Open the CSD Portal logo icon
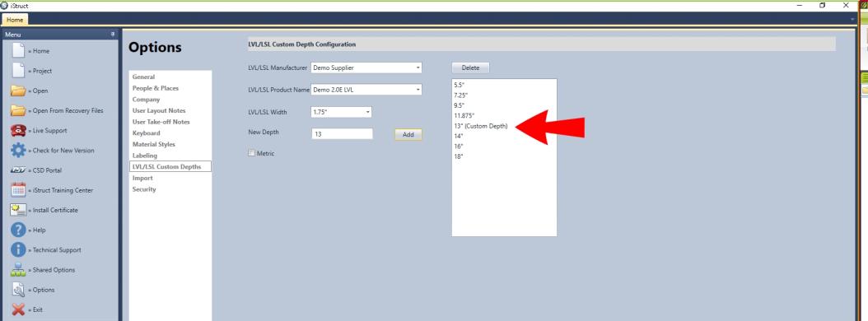The width and height of the screenshot is (868, 321). [18, 170]
